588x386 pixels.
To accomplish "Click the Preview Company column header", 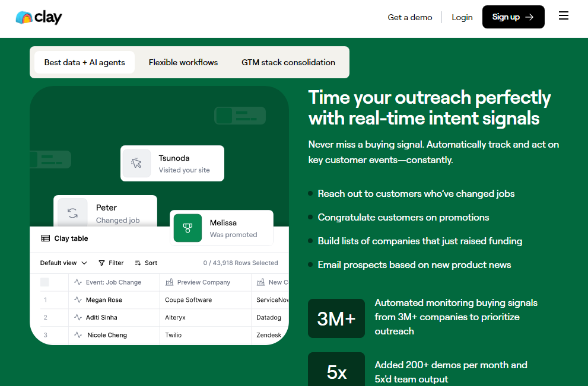I will click(204, 282).
